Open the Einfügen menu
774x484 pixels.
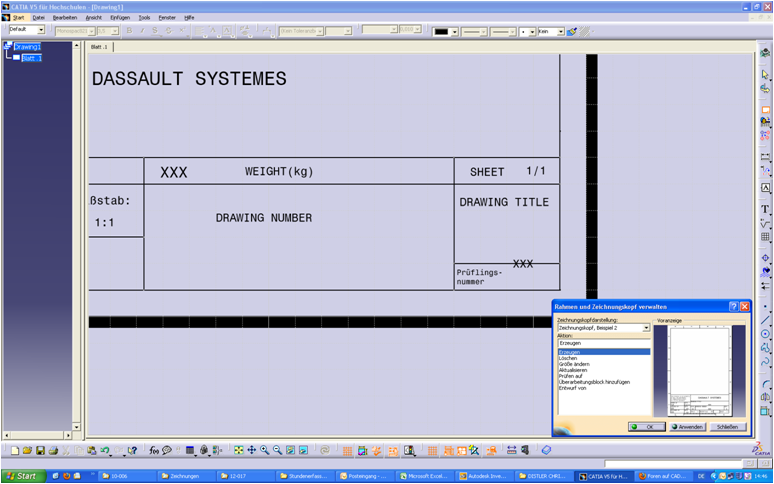[120, 18]
